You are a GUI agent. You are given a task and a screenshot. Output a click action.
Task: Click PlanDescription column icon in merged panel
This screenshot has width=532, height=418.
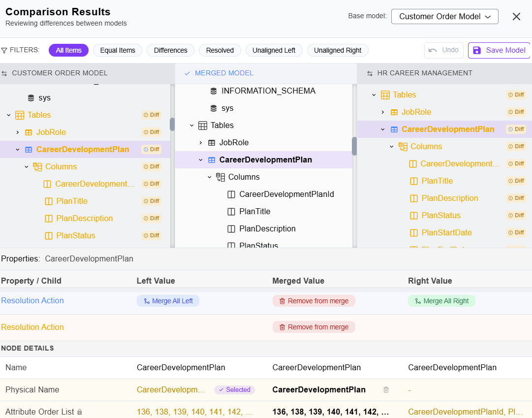(231, 229)
